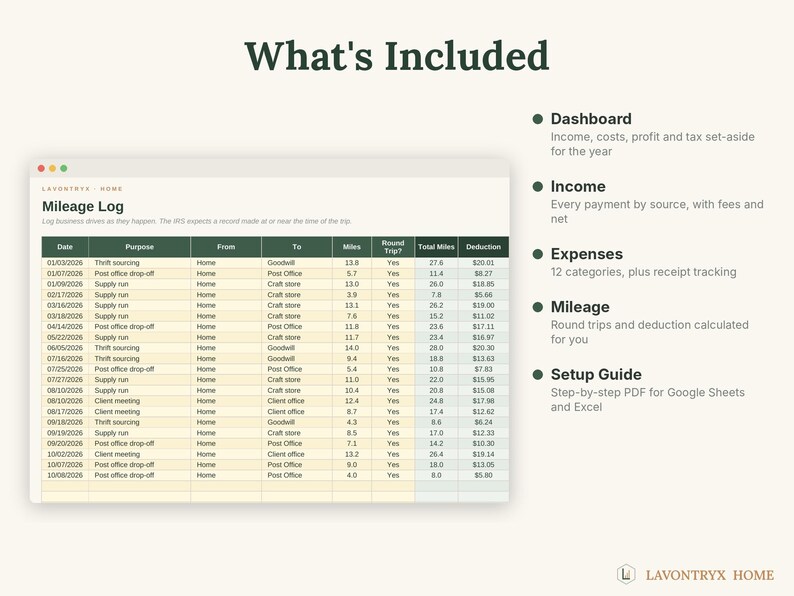The width and height of the screenshot is (794, 596).
Task: Click the bullet dot beside Dashboard
Action: (537, 118)
